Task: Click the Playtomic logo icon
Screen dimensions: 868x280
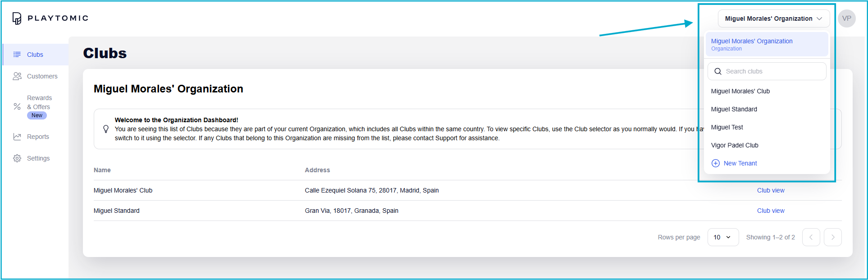Action: (x=17, y=18)
